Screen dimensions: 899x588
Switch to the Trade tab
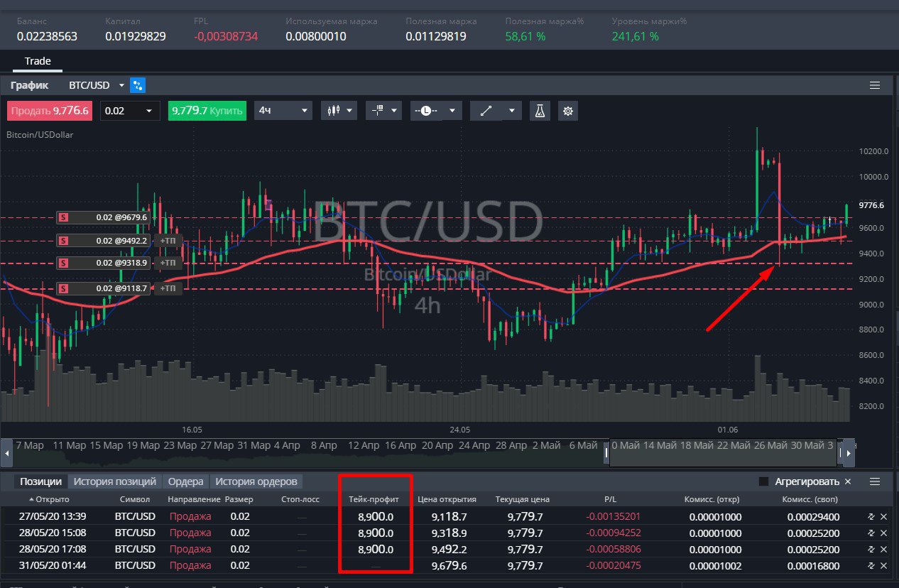click(38, 61)
